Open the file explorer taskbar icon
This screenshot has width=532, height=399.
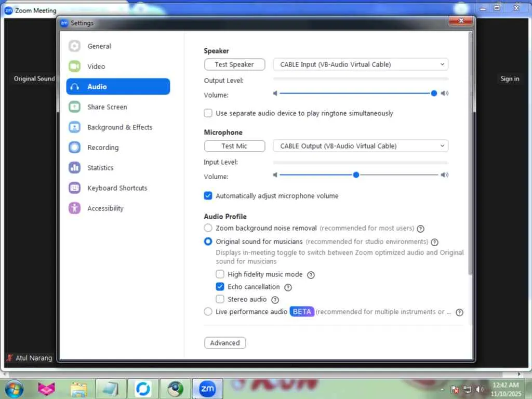coord(79,389)
